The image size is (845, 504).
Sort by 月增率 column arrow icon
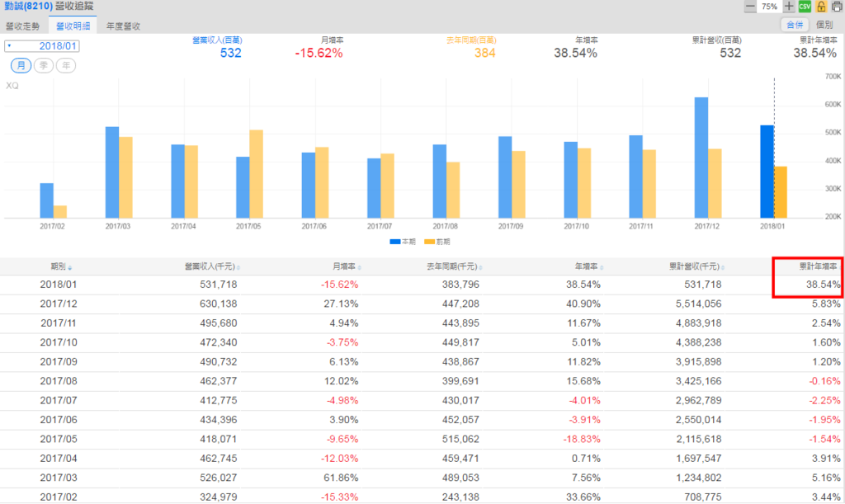(x=360, y=267)
